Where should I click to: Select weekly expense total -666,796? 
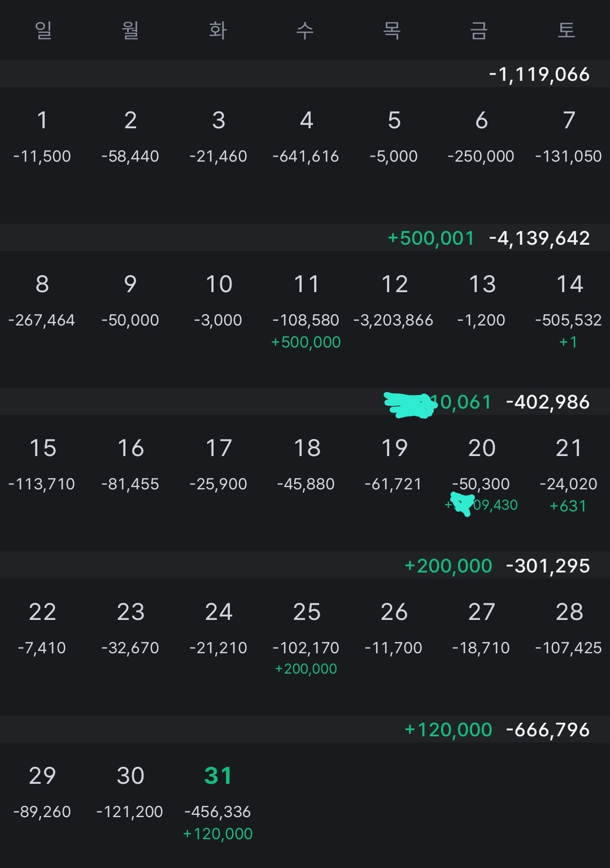[x=548, y=730]
